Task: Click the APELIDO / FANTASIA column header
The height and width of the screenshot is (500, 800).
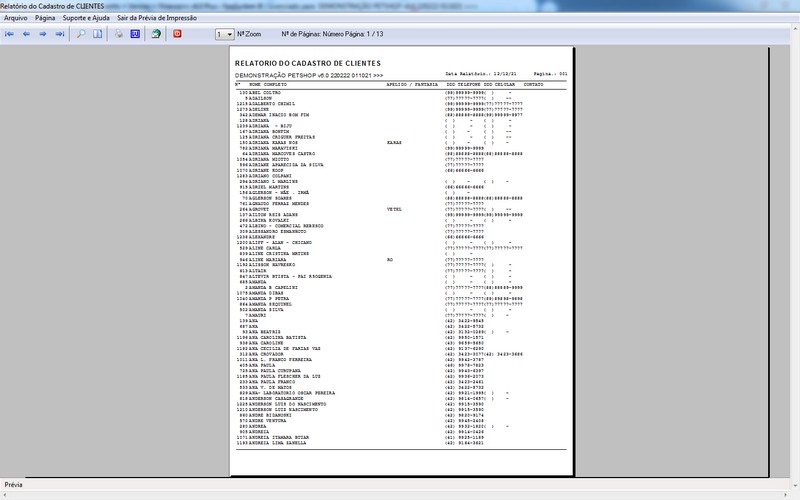Action: [412, 85]
